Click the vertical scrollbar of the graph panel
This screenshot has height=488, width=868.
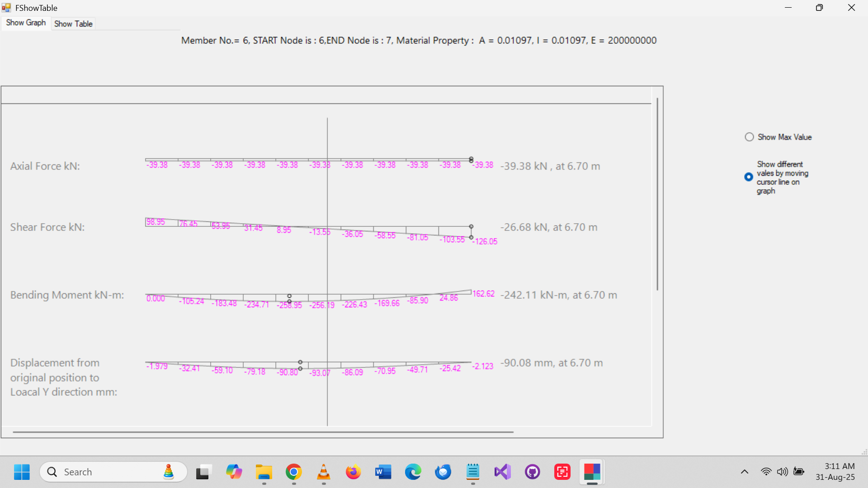click(656, 190)
